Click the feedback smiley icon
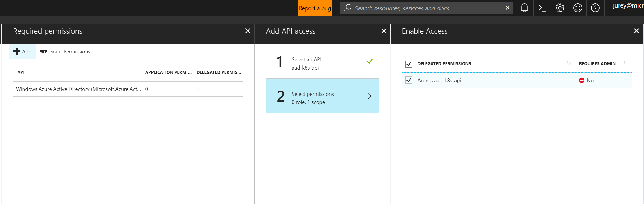The width and height of the screenshot is (644, 204). (x=577, y=8)
